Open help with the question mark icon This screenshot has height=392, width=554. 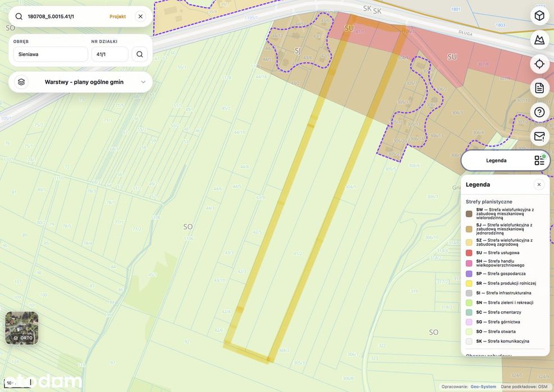539,112
